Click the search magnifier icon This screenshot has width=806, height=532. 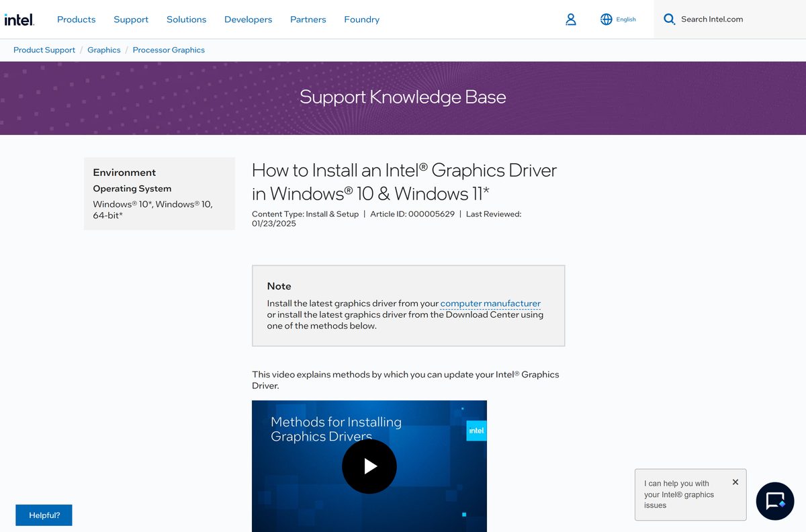pyautogui.click(x=669, y=19)
